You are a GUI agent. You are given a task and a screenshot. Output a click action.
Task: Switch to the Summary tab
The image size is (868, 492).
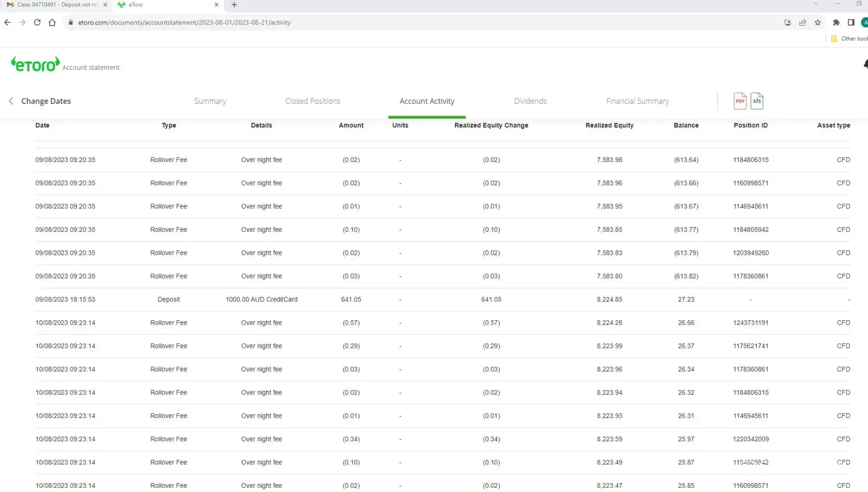click(210, 101)
